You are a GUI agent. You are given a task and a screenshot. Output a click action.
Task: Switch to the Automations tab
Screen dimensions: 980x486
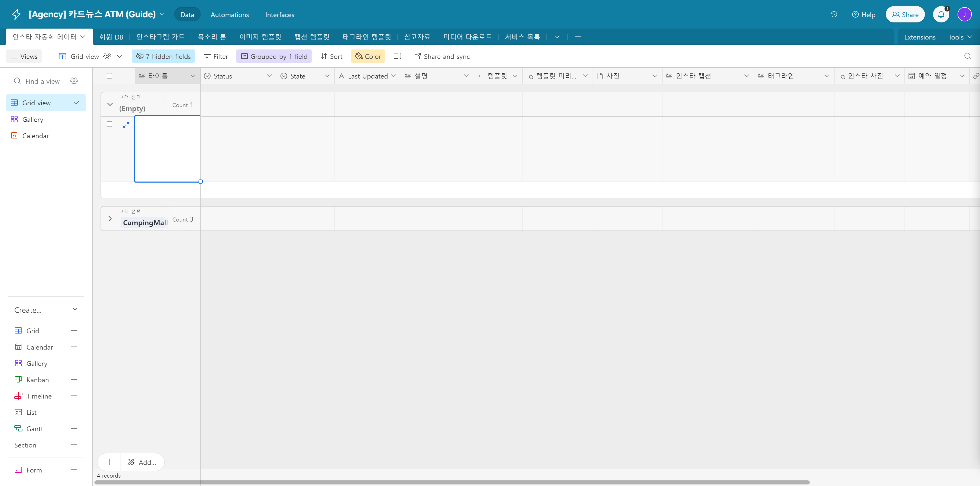click(230, 15)
